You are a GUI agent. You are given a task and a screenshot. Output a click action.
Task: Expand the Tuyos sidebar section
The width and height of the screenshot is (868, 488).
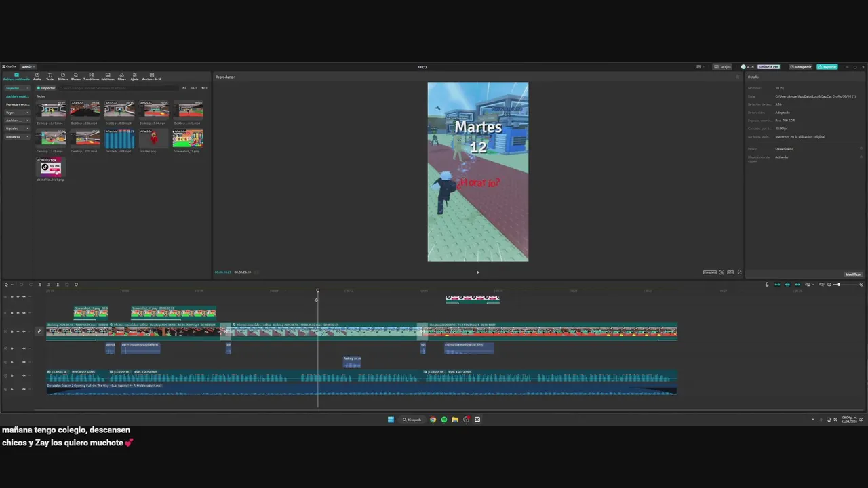click(x=17, y=113)
